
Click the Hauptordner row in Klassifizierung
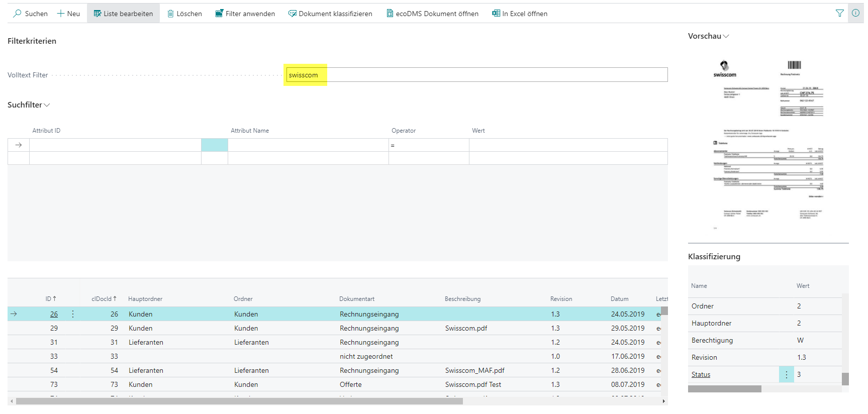coord(765,324)
